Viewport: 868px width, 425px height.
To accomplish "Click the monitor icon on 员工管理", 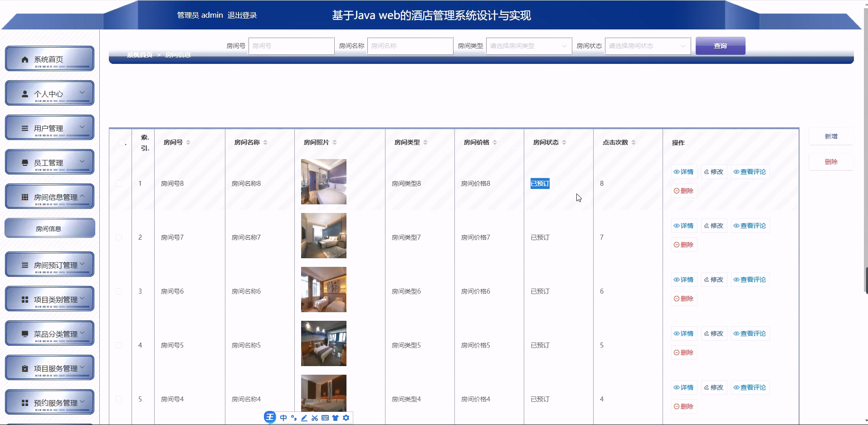I will coord(24,162).
